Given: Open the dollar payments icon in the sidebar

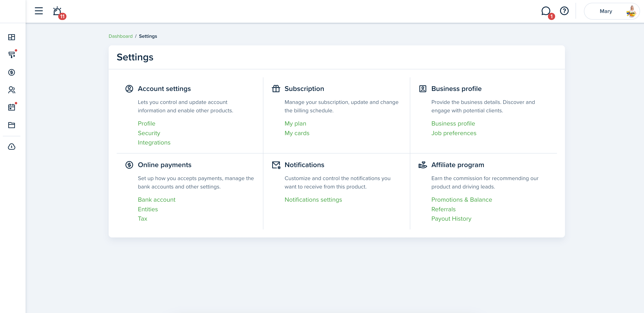Looking at the screenshot, I should pyautogui.click(x=11, y=72).
